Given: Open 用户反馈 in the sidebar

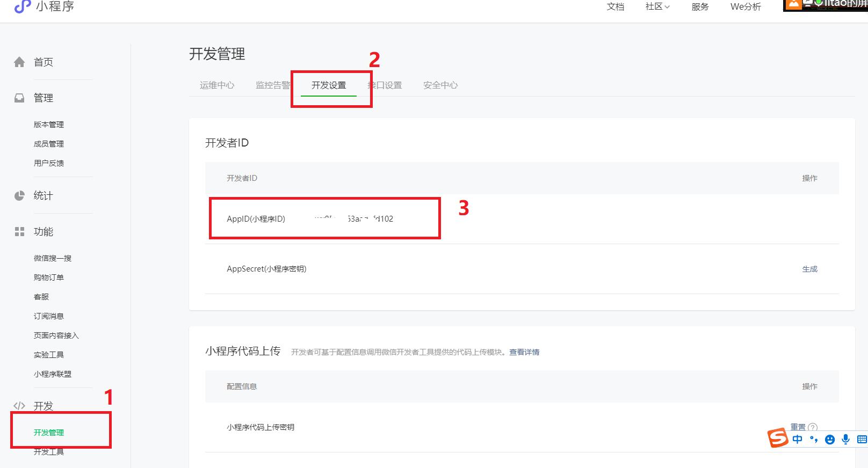Looking at the screenshot, I should (49, 163).
